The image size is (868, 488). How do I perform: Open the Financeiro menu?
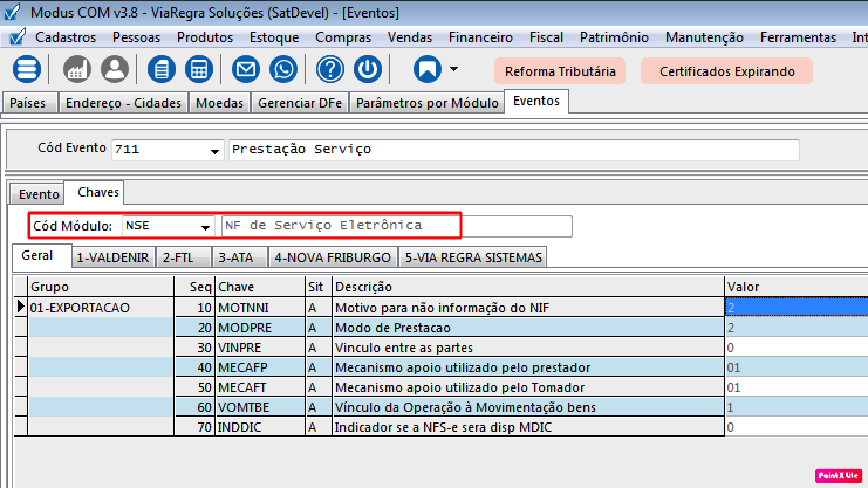[x=480, y=37]
